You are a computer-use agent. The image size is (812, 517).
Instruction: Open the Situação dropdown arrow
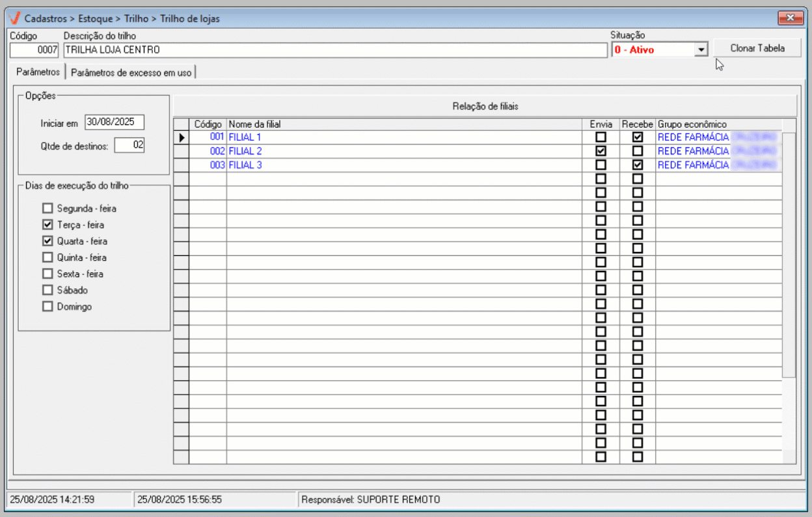tap(700, 49)
